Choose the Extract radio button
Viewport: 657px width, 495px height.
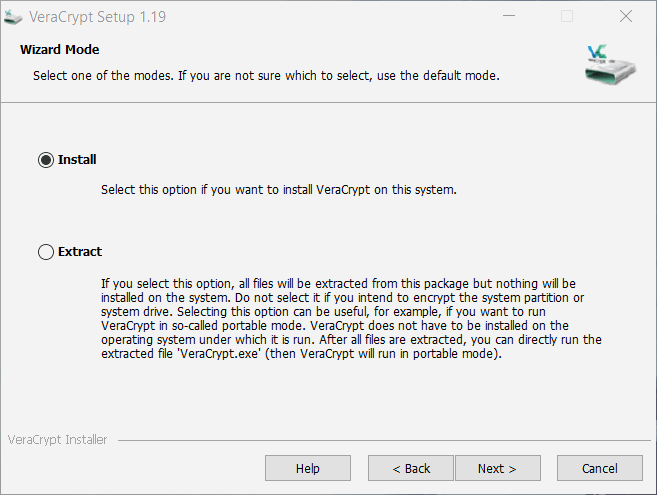[46, 252]
